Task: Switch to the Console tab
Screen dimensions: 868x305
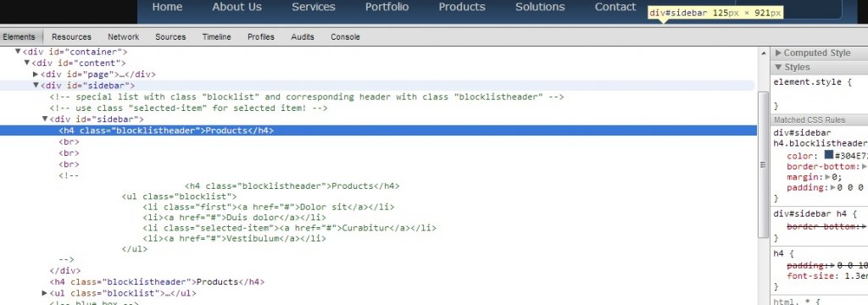Action: click(x=346, y=37)
